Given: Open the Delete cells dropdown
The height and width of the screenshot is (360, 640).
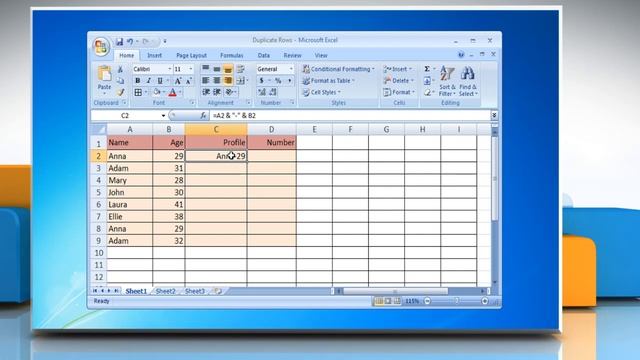Looking at the screenshot, I should pos(399,81).
